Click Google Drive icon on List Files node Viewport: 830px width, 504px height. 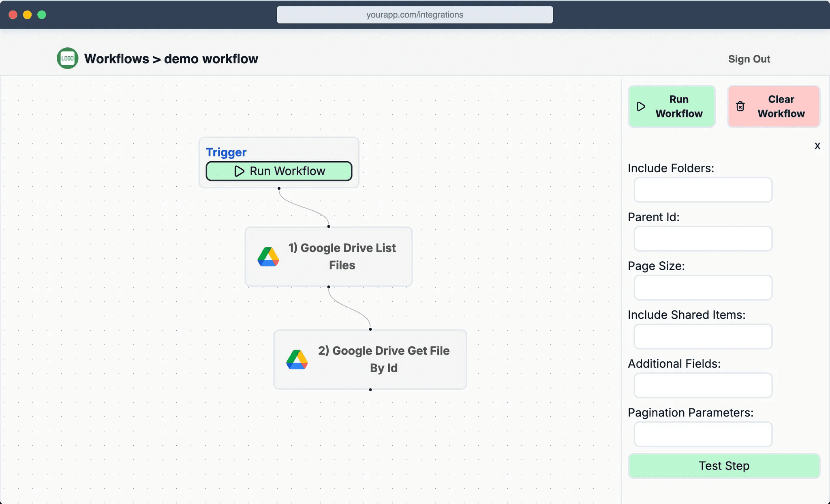pyautogui.click(x=268, y=257)
